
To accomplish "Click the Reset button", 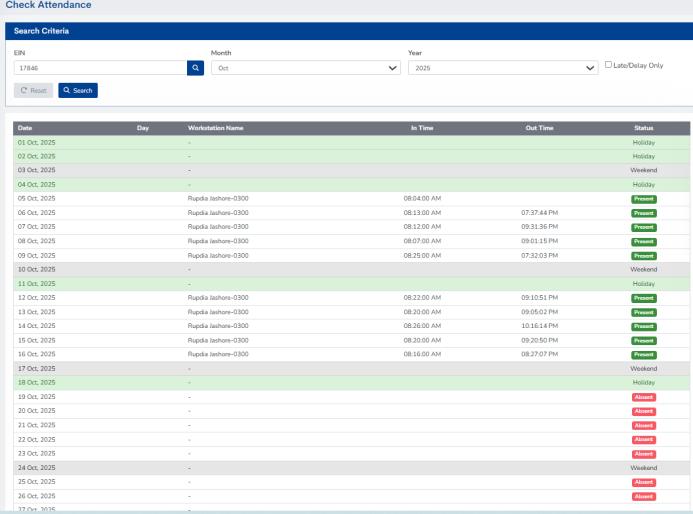I will pyautogui.click(x=33, y=91).
